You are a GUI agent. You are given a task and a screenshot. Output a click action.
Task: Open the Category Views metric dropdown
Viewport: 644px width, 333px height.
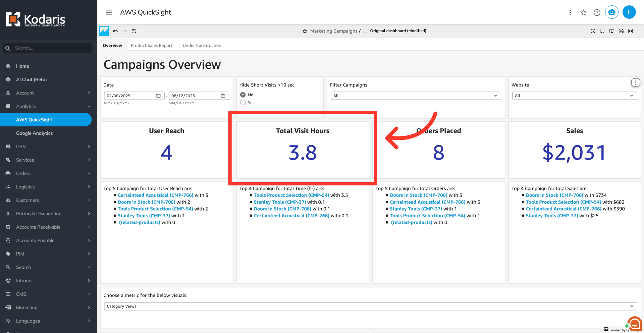(370, 306)
